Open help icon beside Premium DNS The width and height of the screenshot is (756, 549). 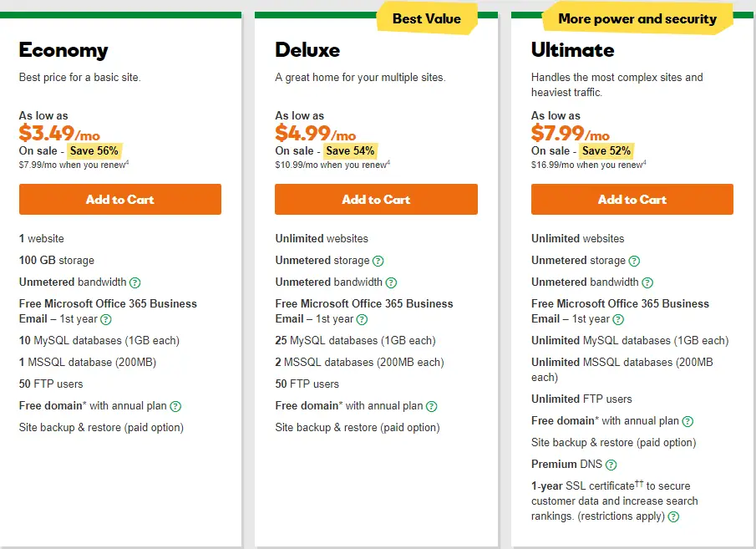pyautogui.click(x=611, y=465)
